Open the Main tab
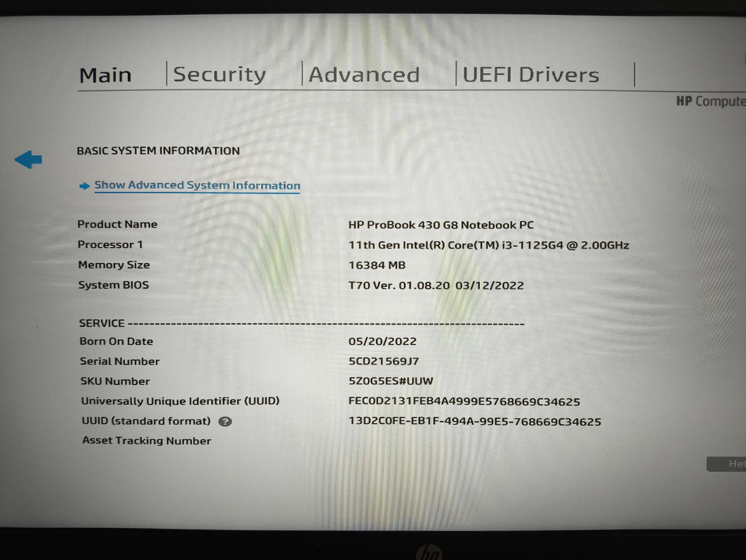746x560 pixels. [x=105, y=75]
